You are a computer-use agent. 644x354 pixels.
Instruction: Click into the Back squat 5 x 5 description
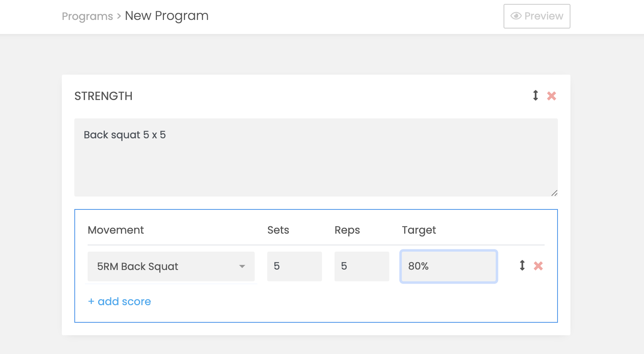click(x=316, y=157)
